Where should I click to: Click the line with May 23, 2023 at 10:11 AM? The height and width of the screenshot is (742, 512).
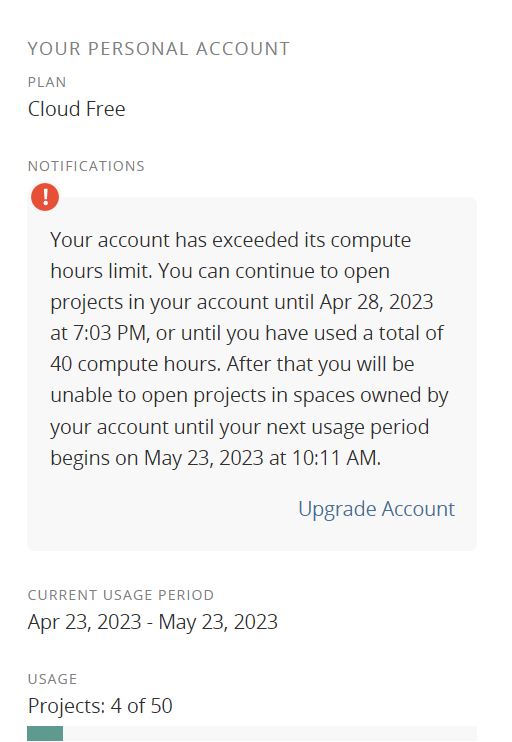215,458
